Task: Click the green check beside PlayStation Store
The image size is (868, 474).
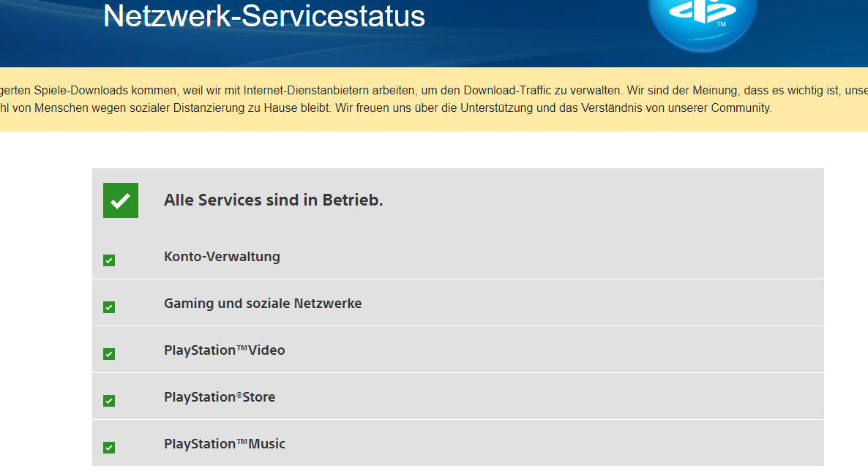Action: click(x=109, y=401)
